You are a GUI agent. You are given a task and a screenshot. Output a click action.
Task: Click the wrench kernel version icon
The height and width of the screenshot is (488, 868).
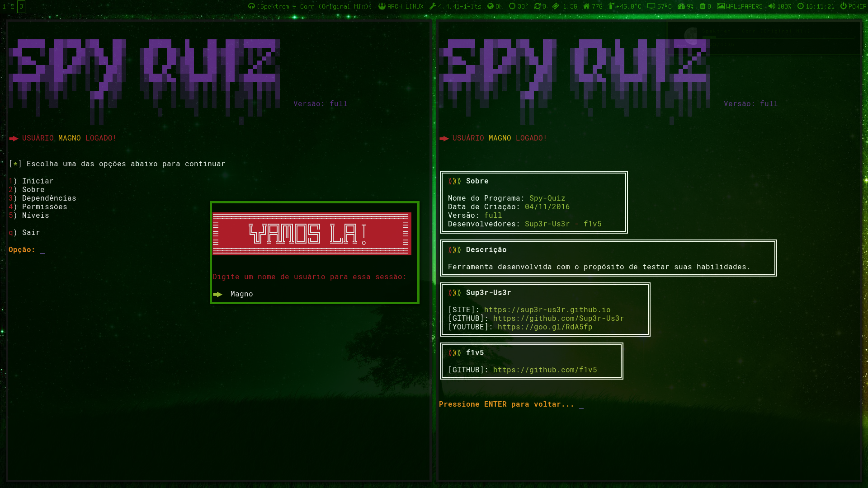pyautogui.click(x=433, y=6)
